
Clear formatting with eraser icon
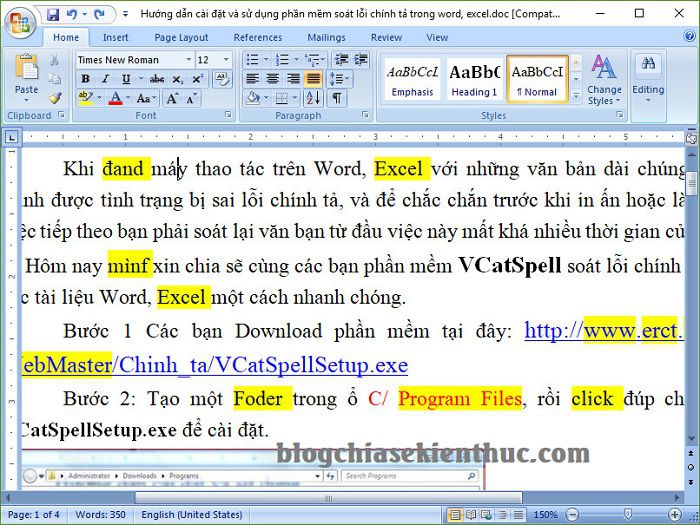[222, 79]
